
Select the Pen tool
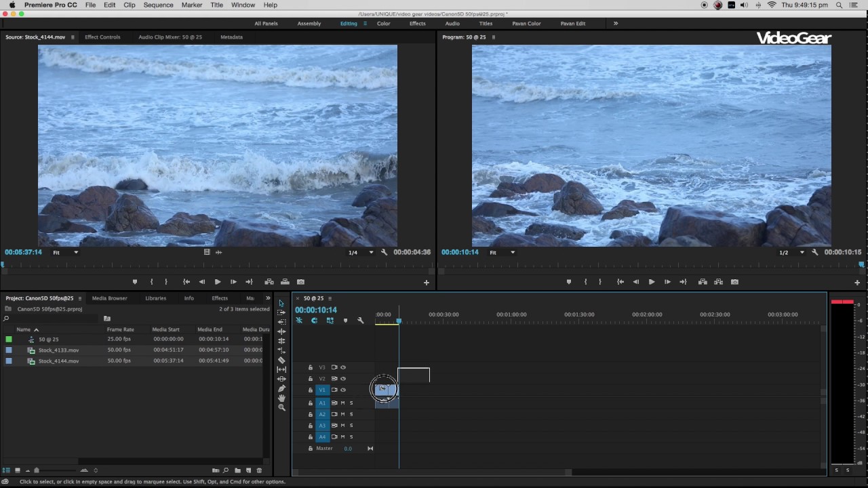[x=281, y=388]
